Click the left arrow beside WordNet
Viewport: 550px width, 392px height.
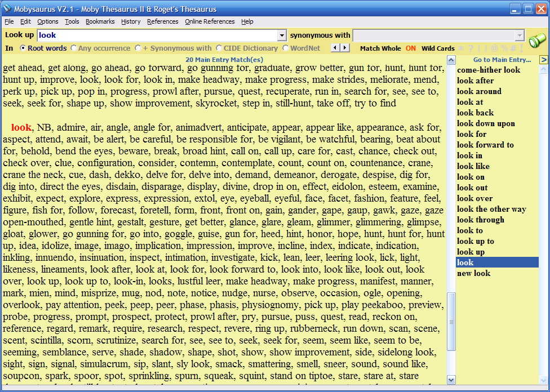336,48
